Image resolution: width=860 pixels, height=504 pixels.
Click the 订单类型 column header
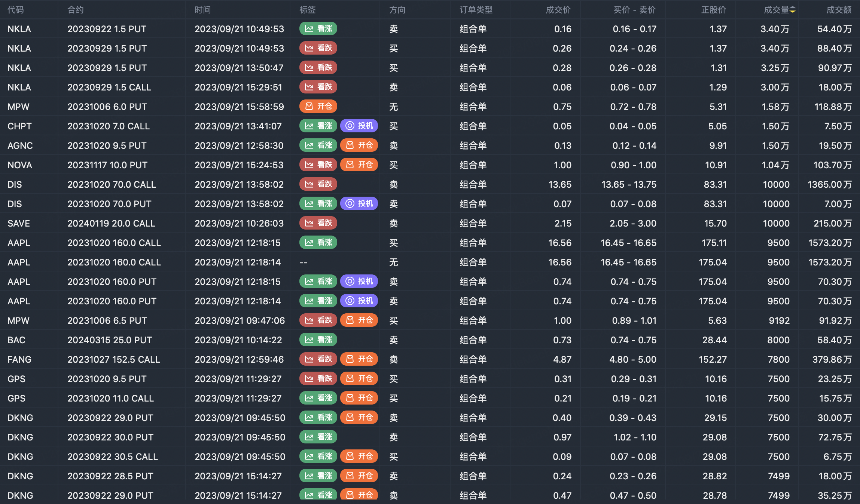pyautogui.click(x=476, y=10)
